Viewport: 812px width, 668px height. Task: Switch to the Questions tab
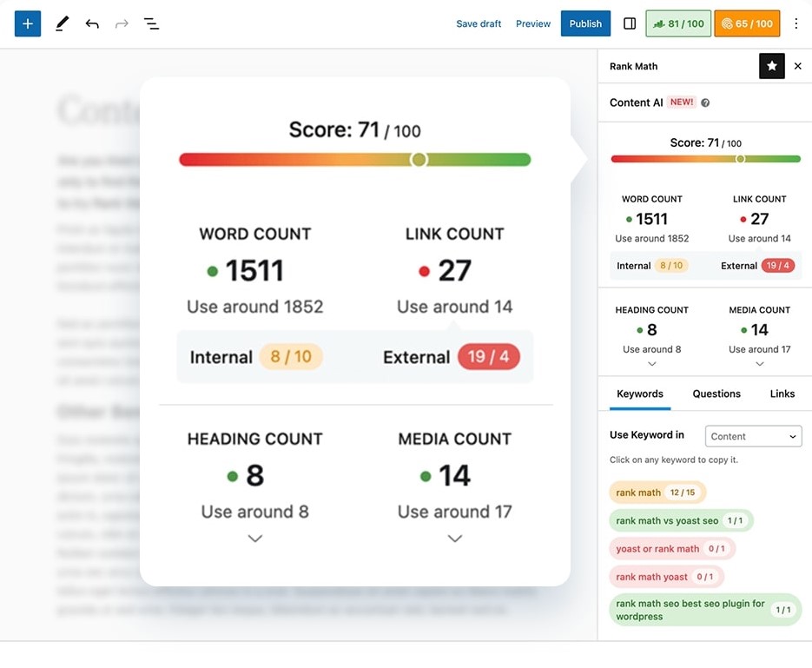click(x=716, y=394)
